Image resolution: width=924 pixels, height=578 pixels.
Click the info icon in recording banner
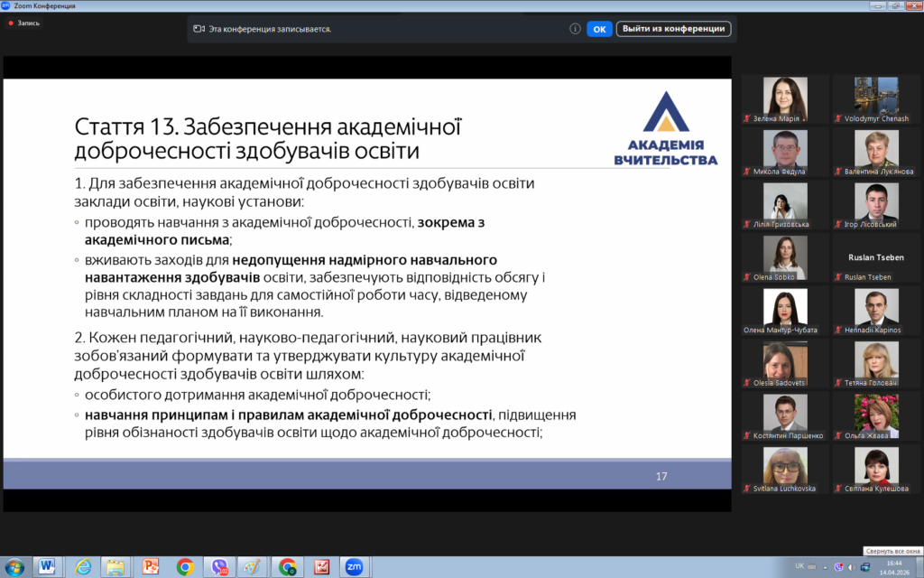(x=575, y=29)
